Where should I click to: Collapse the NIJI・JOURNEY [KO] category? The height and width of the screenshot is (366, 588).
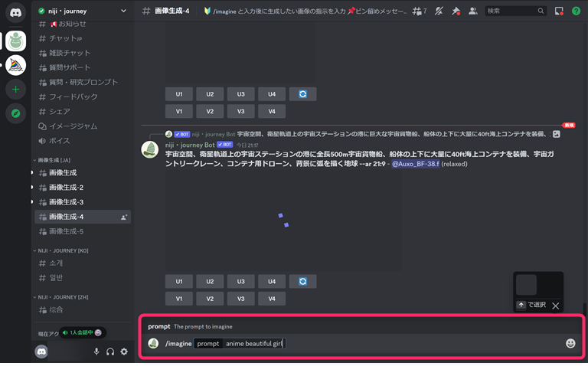(60, 250)
